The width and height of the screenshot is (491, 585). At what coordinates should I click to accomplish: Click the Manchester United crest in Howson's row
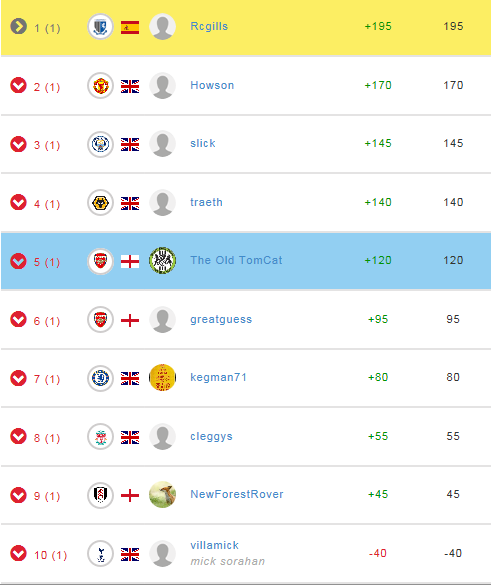click(x=100, y=85)
